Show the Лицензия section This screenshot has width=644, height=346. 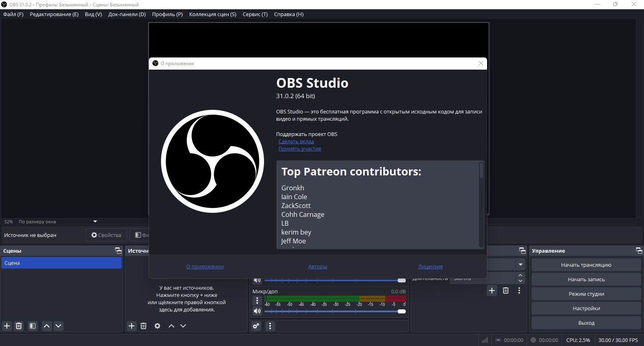(430, 266)
